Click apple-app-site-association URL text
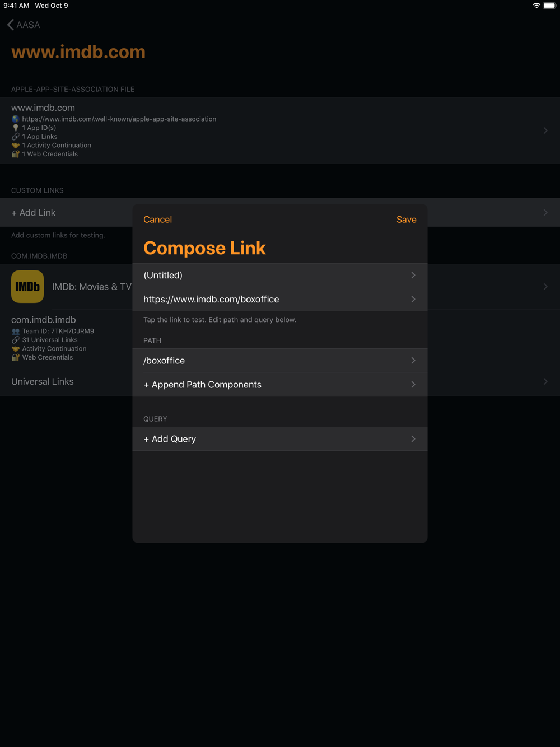 click(x=119, y=119)
